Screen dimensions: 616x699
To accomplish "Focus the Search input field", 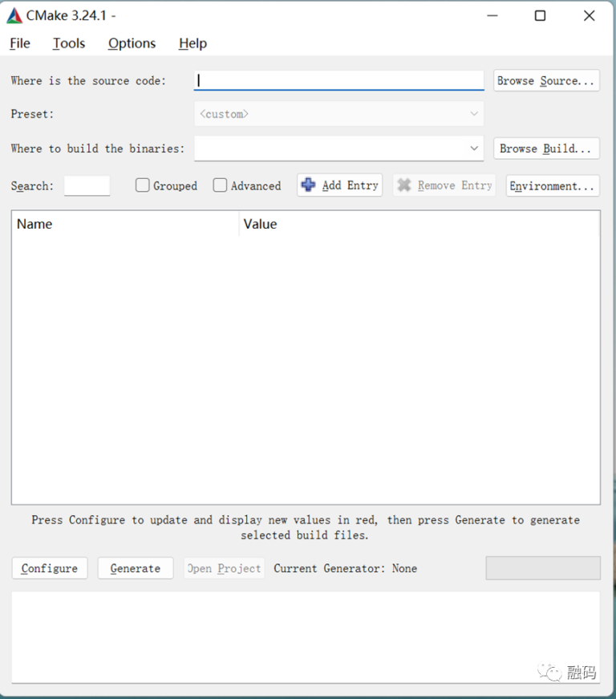I will (x=87, y=186).
